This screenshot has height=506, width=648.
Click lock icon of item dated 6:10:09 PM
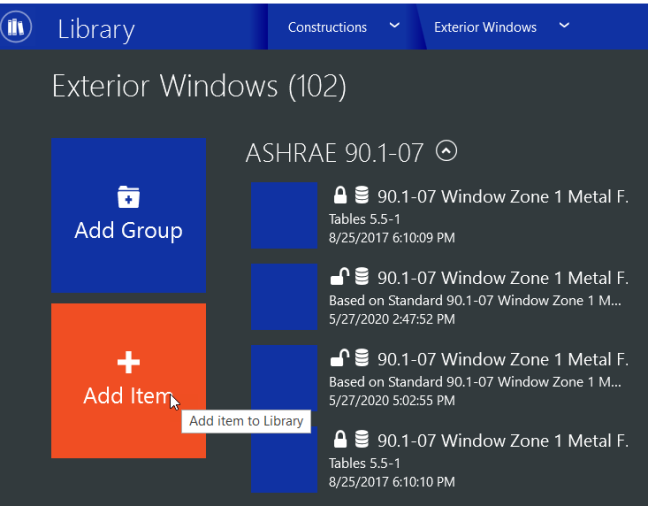(340, 196)
